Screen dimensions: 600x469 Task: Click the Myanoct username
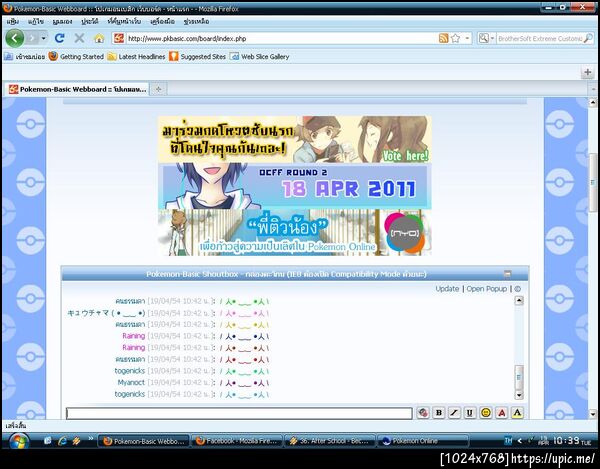131,383
